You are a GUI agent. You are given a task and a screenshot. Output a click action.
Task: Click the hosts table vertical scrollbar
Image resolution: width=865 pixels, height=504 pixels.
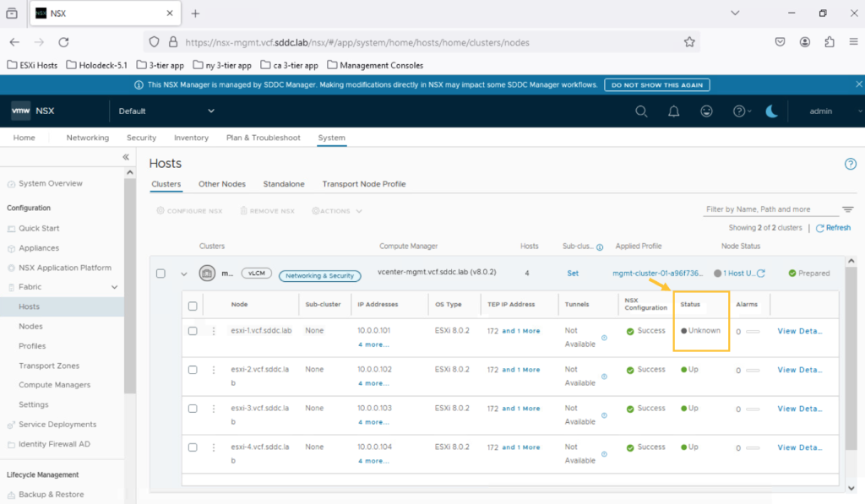pos(851,359)
